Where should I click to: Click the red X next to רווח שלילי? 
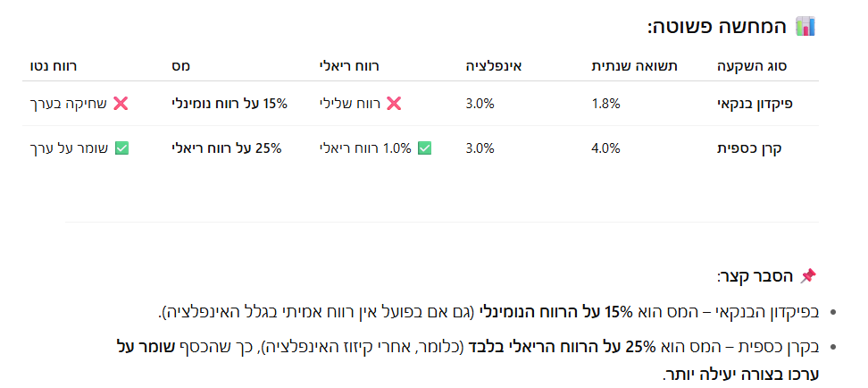point(393,104)
